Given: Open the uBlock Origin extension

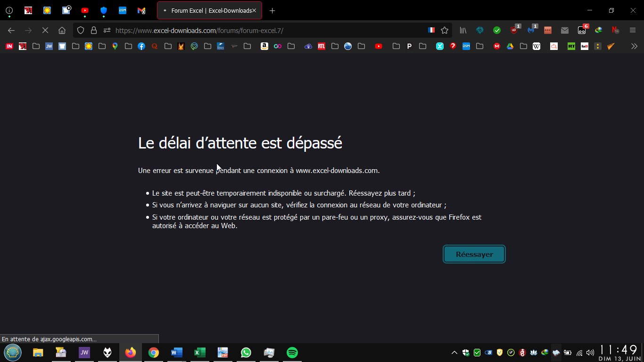Looking at the screenshot, I should click(x=514, y=30).
